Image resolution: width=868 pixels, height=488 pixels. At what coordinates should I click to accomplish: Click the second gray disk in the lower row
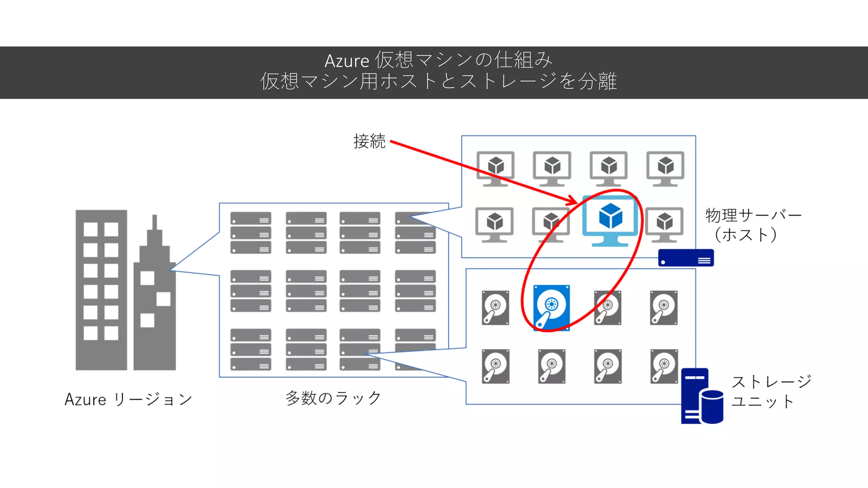(552, 366)
